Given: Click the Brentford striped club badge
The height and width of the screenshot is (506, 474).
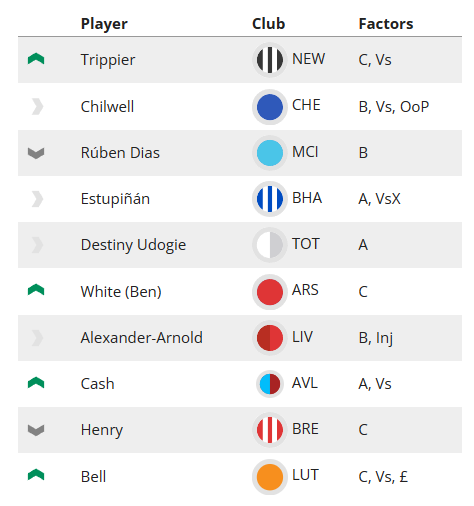Looking at the screenshot, I should coord(270,430).
